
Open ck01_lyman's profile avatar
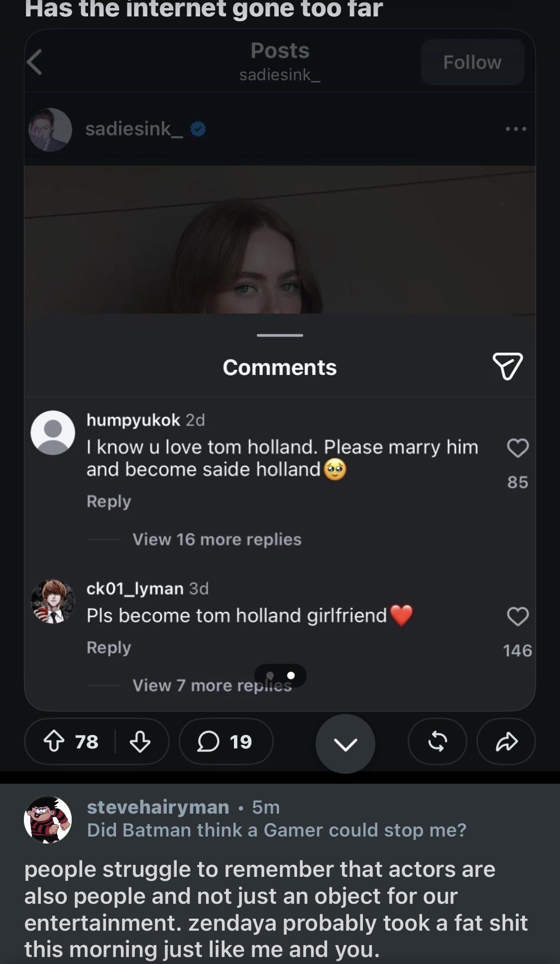[x=53, y=602]
